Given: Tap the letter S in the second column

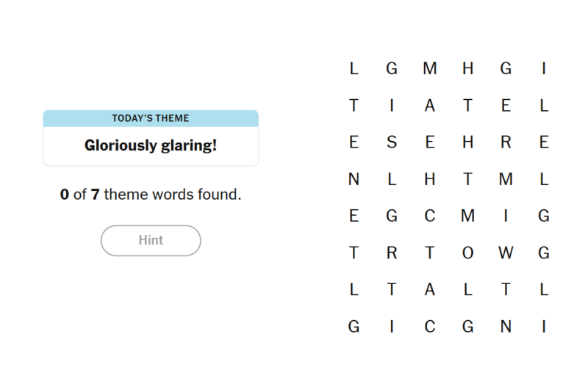Looking at the screenshot, I should click(x=392, y=142).
